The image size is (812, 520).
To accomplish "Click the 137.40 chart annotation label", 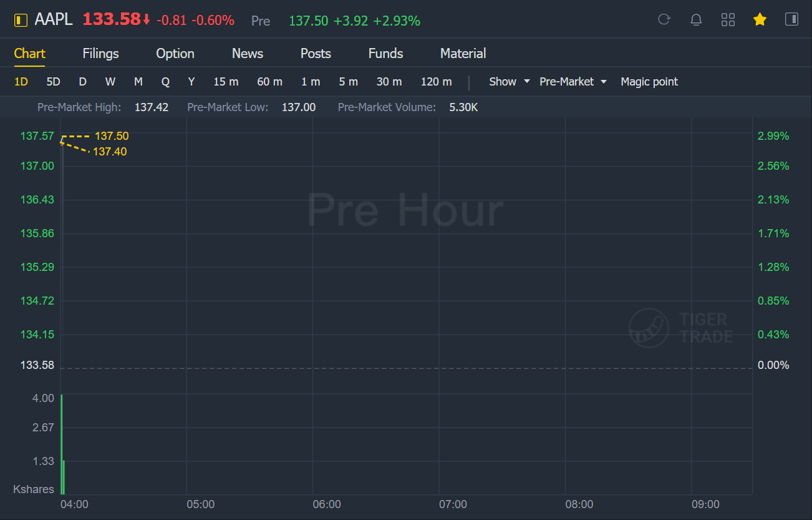I will pyautogui.click(x=110, y=152).
